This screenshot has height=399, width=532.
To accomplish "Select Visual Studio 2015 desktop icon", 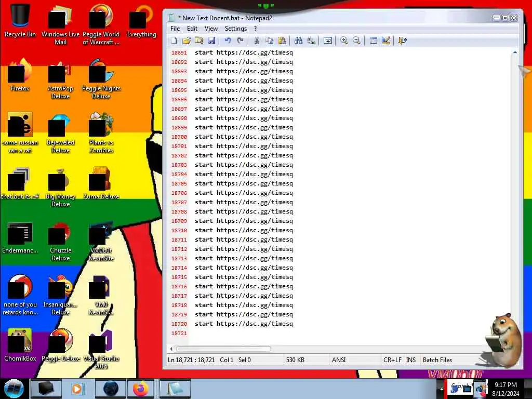I will [101, 348].
